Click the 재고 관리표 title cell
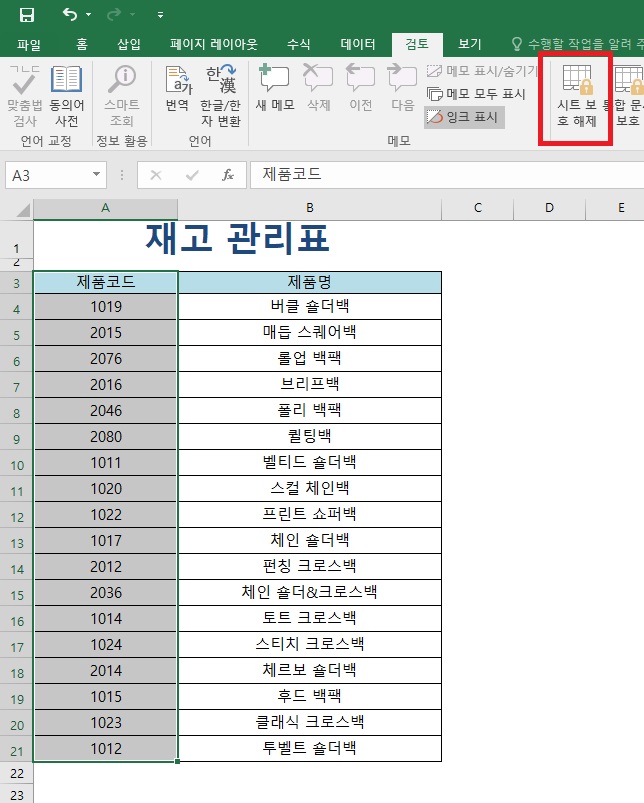 [x=237, y=240]
